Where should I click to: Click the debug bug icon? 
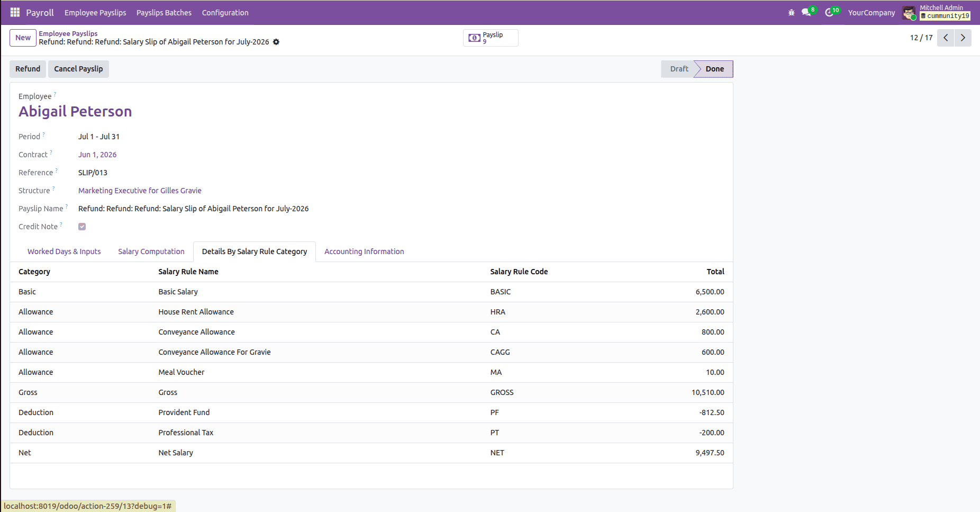coord(792,12)
